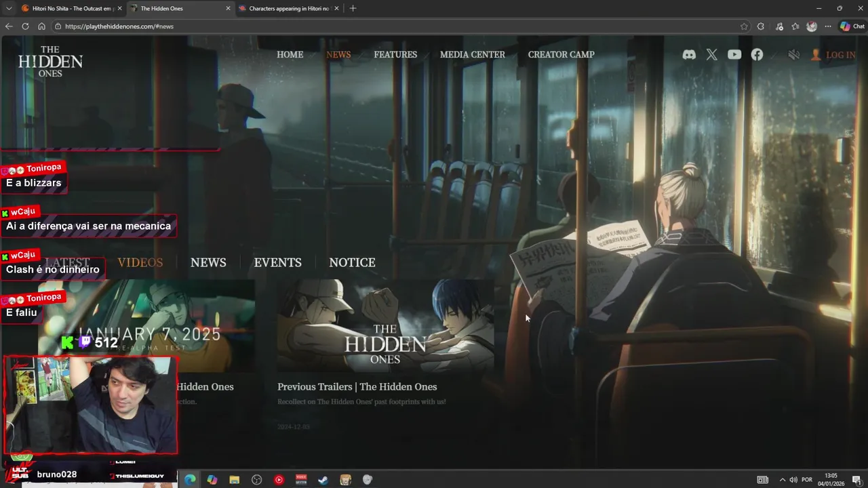Click the 'Recollect on The Hidden Ones' description
This screenshot has height=488, width=868.
(x=361, y=402)
